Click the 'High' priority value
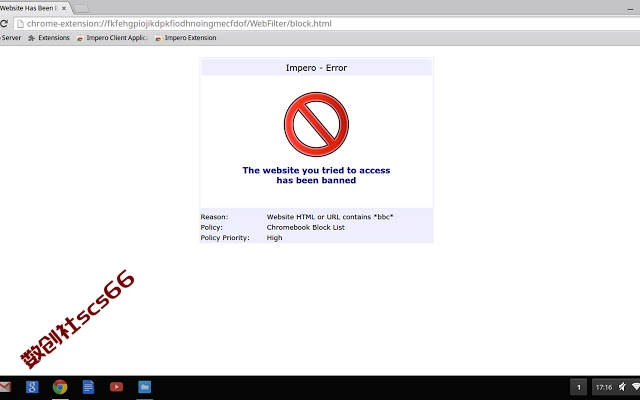This screenshot has height=400, width=640. [x=274, y=238]
